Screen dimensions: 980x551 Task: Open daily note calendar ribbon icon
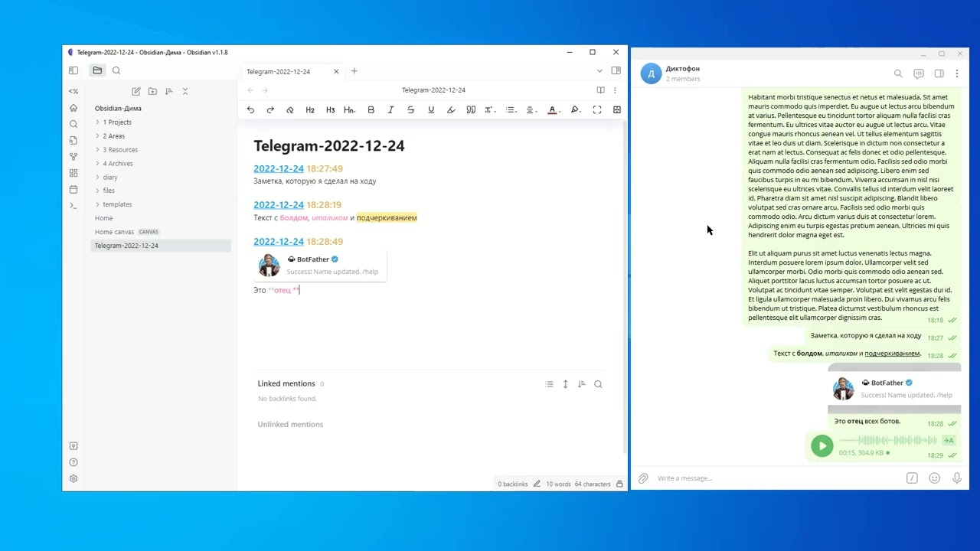tap(73, 189)
